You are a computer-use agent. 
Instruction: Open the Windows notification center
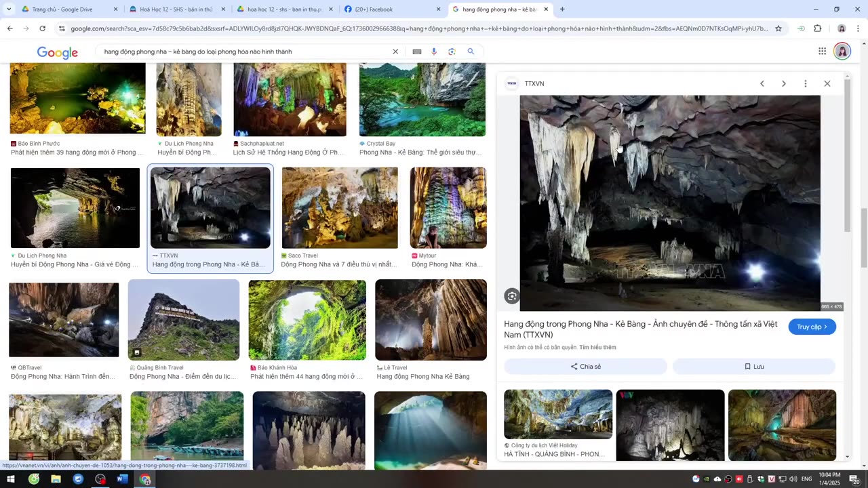click(x=854, y=479)
